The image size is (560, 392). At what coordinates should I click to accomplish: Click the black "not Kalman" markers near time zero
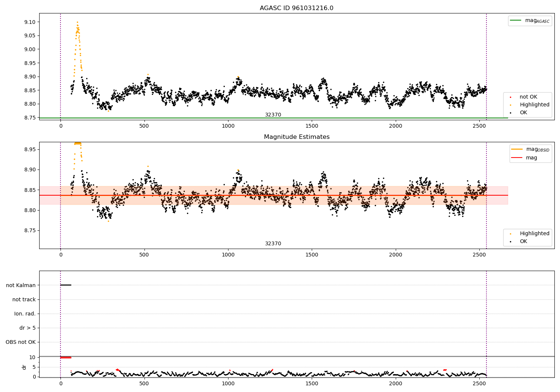point(66,285)
